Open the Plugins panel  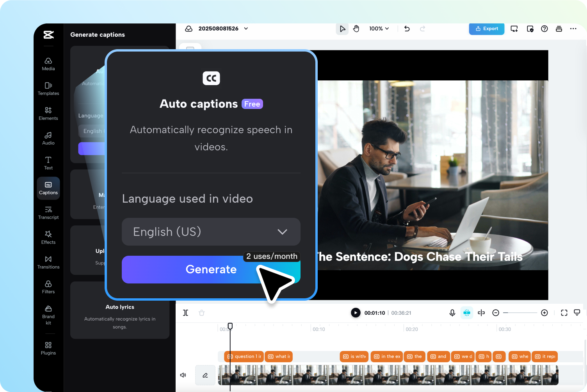pos(48,348)
